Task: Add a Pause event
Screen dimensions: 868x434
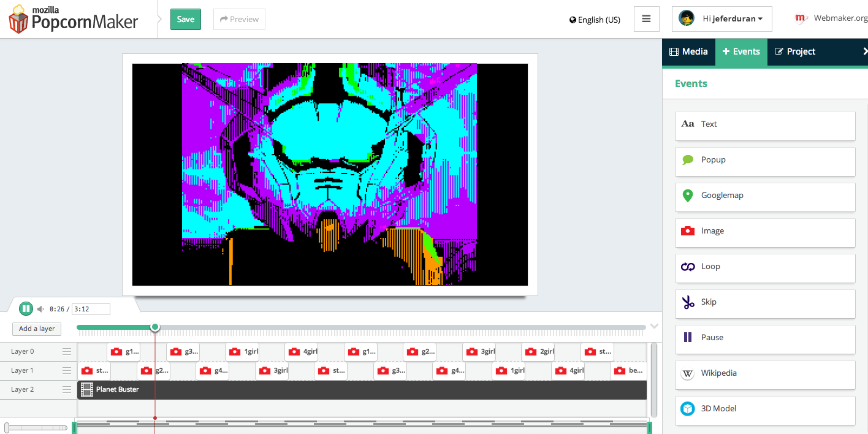Action: (765, 339)
